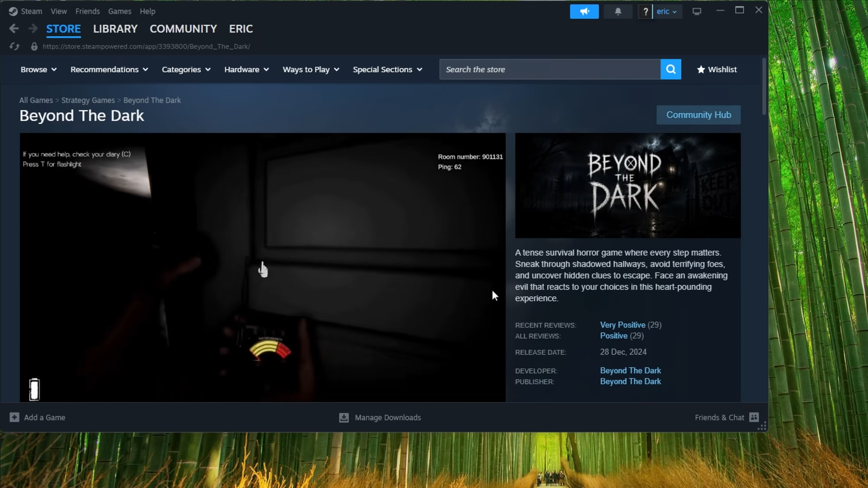The height and width of the screenshot is (488, 868).
Task: Expand the eric account dropdown
Action: point(667,11)
